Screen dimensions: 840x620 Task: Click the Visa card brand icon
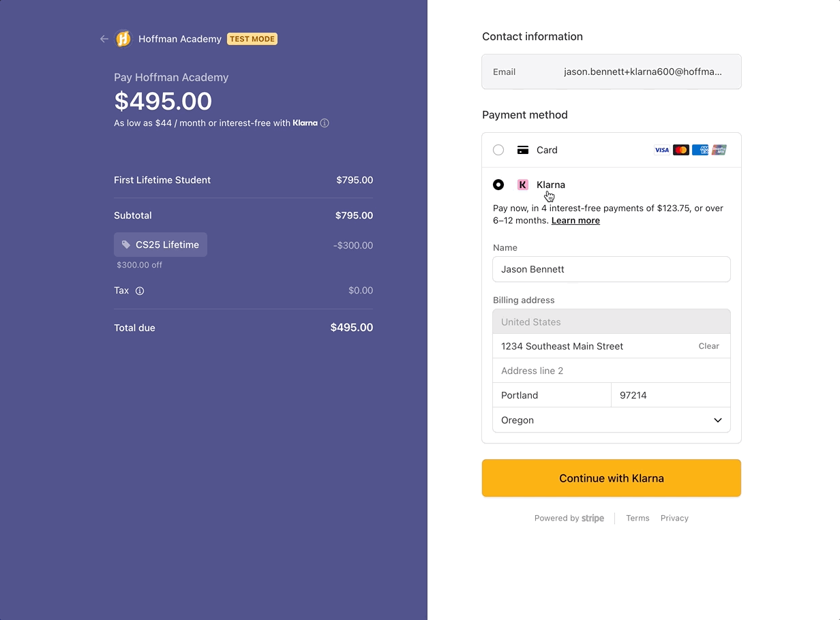point(661,150)
